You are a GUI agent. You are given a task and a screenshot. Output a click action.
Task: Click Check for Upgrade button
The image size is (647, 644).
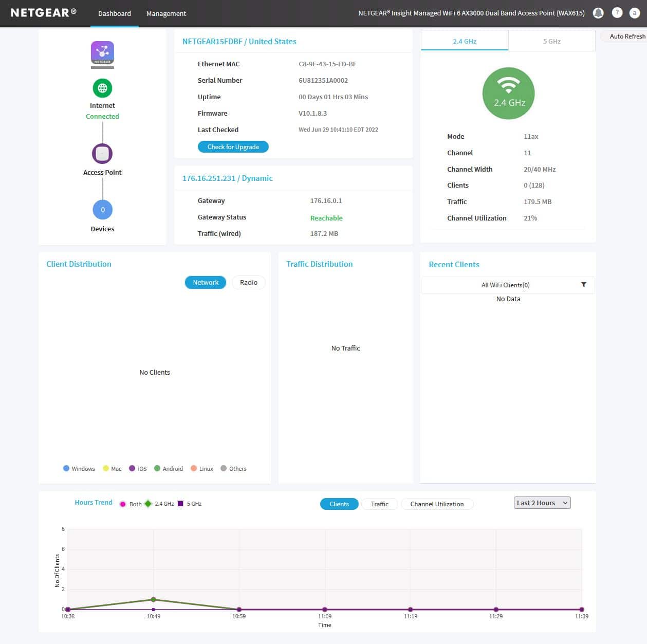point(233,147)
